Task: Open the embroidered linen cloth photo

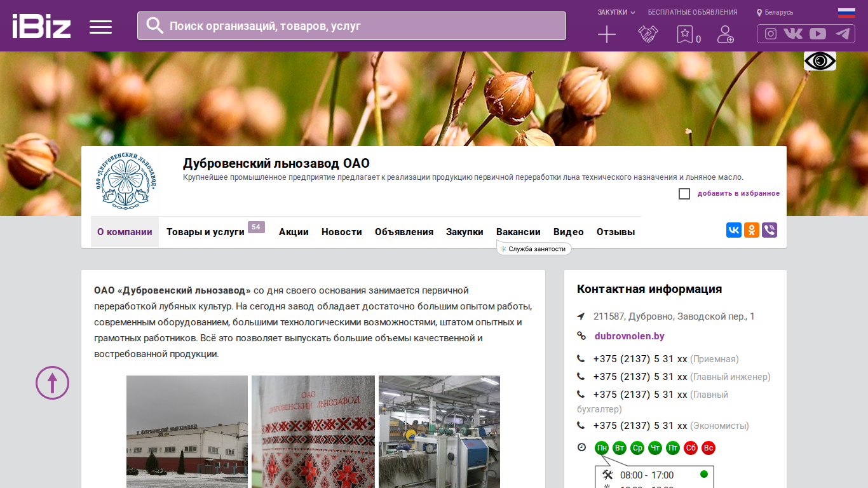Action: [x=313, y=431]
